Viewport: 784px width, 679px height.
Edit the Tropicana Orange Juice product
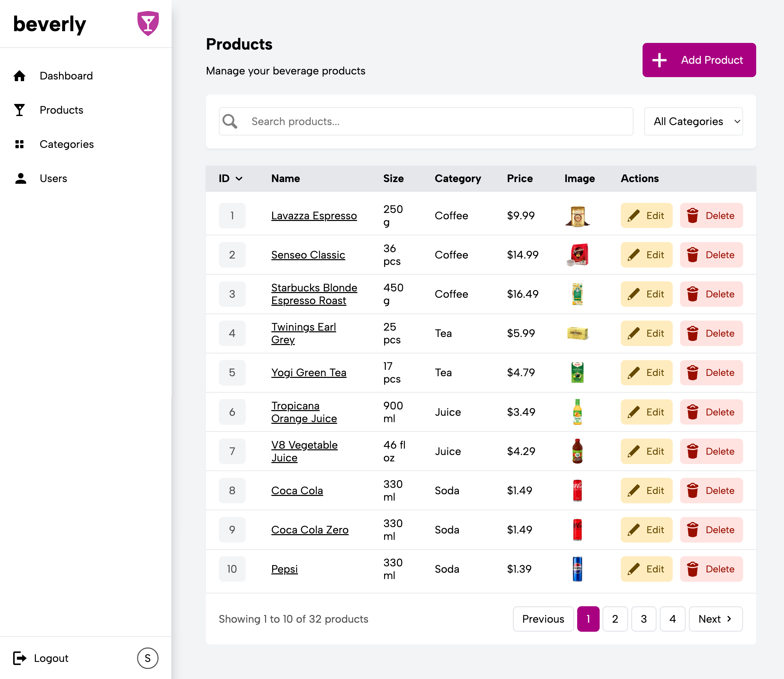(647, 412)
